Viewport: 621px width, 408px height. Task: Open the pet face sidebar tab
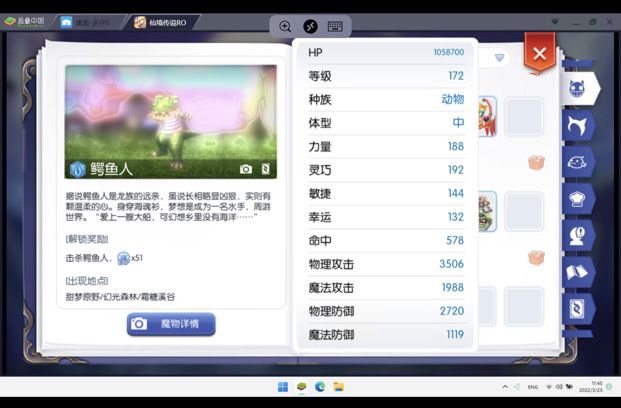click(x=577, y=162)
